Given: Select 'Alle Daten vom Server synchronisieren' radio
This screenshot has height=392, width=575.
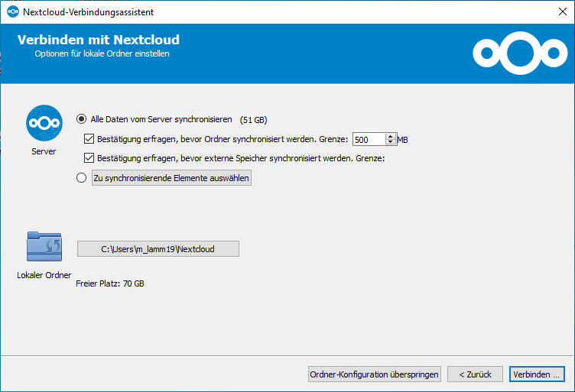Looking at the screenshot, I should tap(82, 119).
